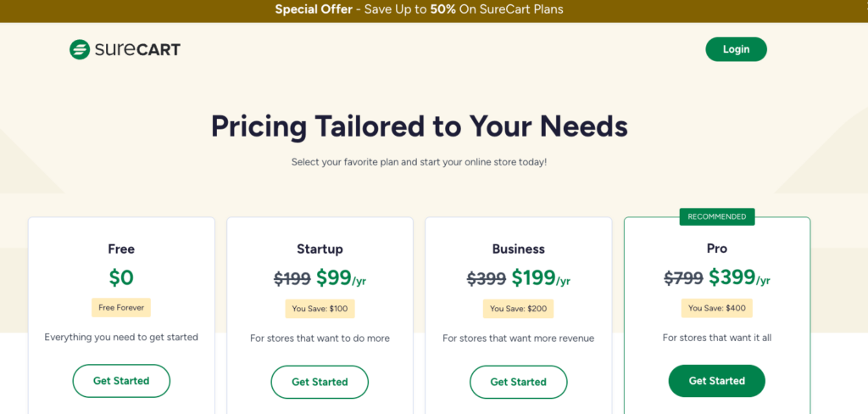Viewport: 868px width, 414px height.
Task: Select the Startup plan title
Action: pos(320,249)
